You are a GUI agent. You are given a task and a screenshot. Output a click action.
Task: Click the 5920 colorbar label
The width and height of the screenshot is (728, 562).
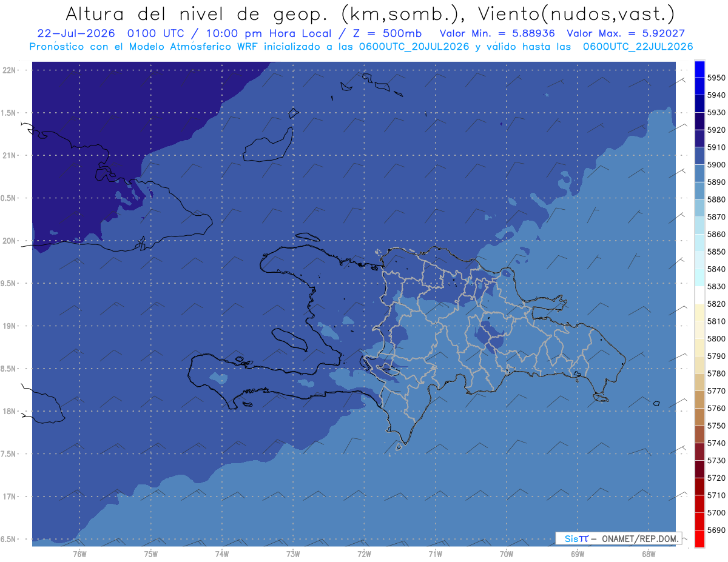(x=716, y=130)
